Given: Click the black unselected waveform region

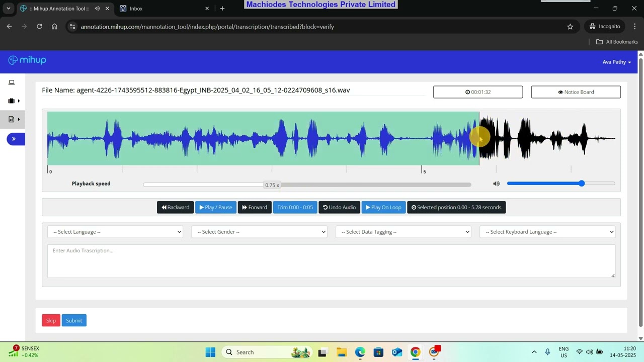Looking at the screenshot, I should pos(547,138).
